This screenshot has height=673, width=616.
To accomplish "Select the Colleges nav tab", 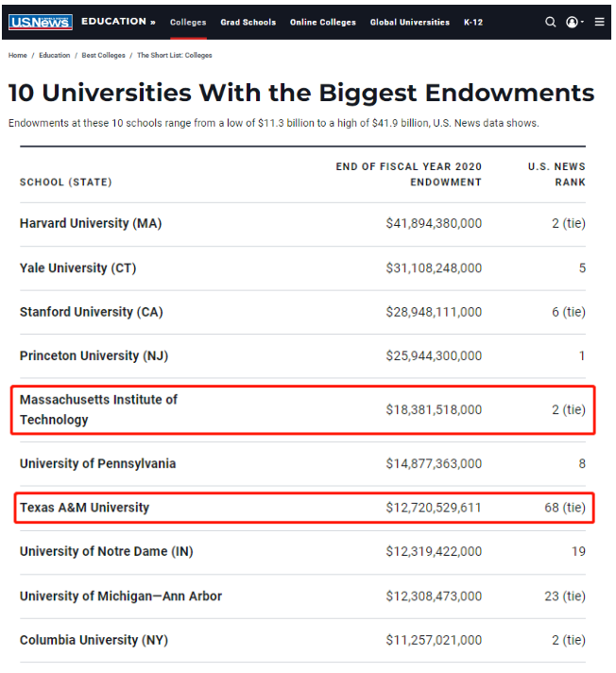I will [x=188, y=23].
